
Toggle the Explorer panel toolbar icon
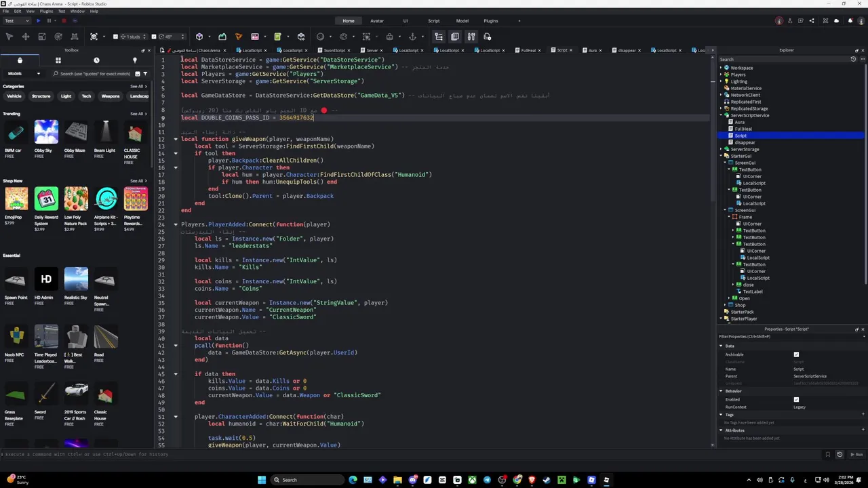pyautogui.click(x=439, y=37)
